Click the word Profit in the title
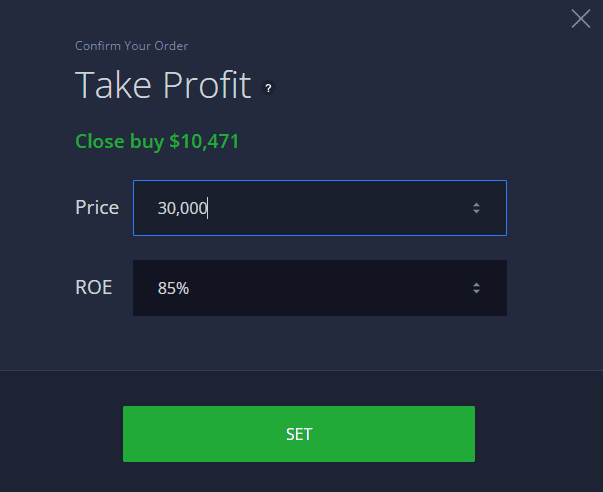 tap(204, 87)
